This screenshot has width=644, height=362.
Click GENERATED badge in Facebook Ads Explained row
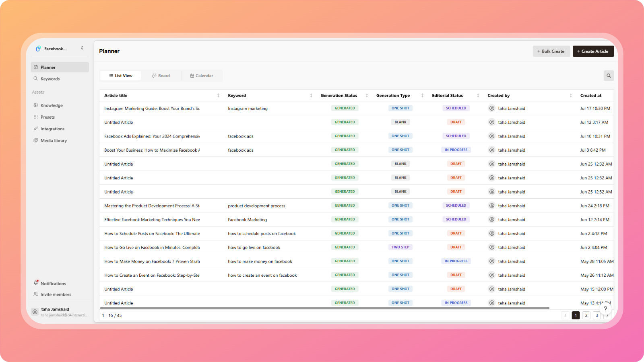pyautogui.click(x=345, y=136)
